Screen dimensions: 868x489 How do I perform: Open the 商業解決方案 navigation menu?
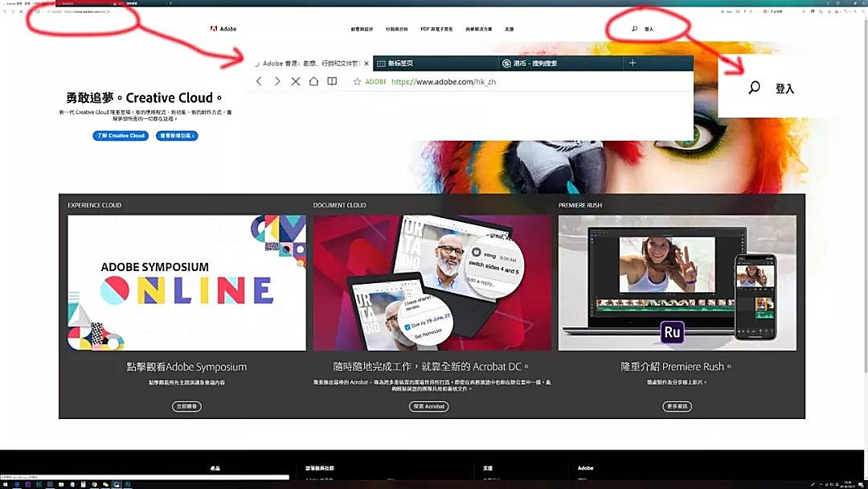479,29
